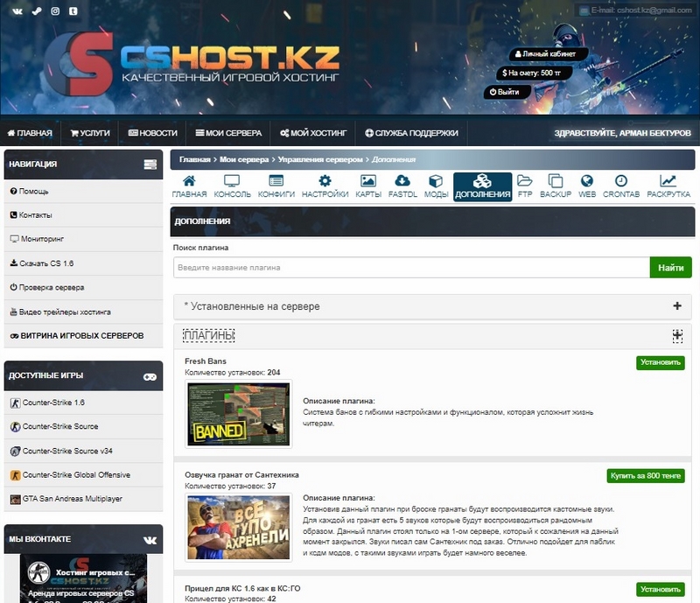Open МОЙ ХОСТИНГ in main menu

pyautogui.click(x=313, y=133)
